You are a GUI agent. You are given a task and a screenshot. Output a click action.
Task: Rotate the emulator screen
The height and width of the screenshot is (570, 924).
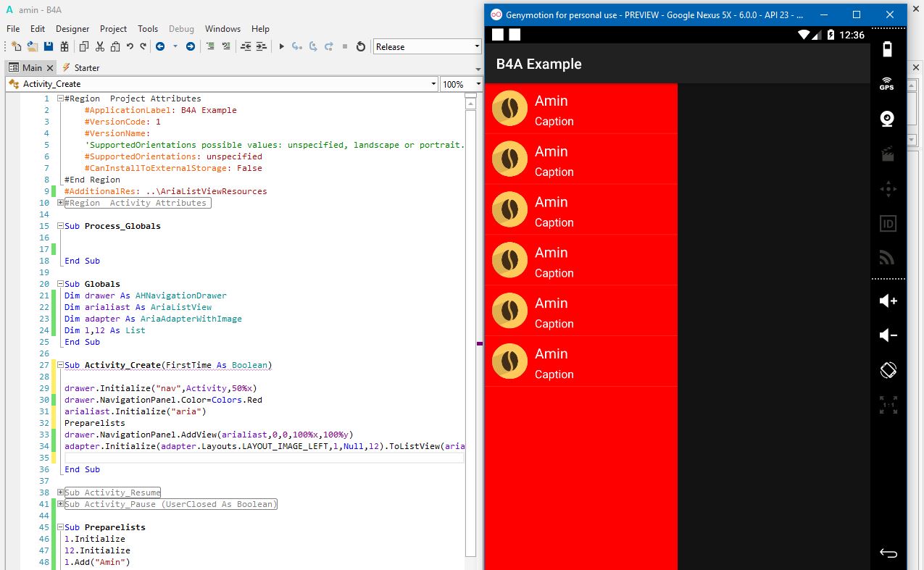tap(888, 370)
